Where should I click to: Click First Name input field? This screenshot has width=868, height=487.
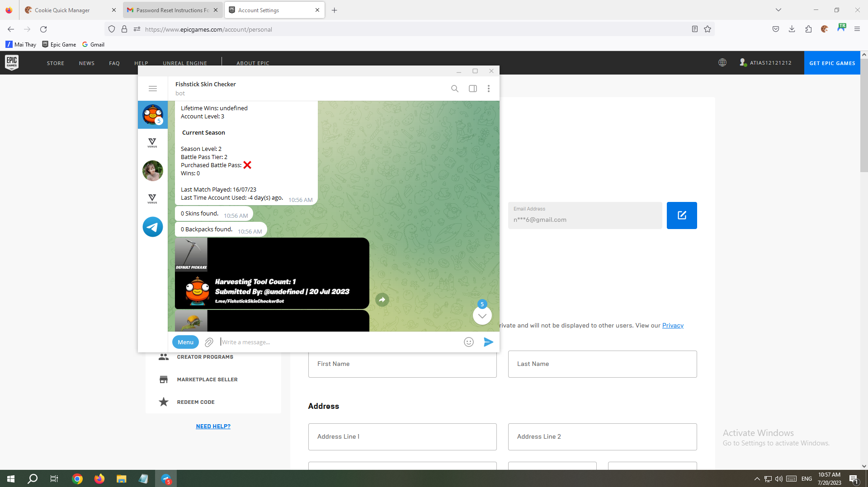(x=402, y=364)
